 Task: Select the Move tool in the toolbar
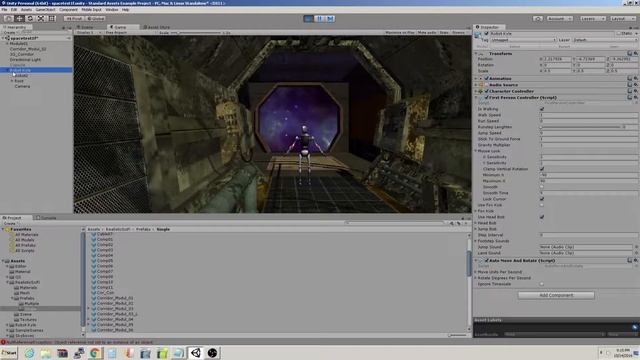point(19,18)
